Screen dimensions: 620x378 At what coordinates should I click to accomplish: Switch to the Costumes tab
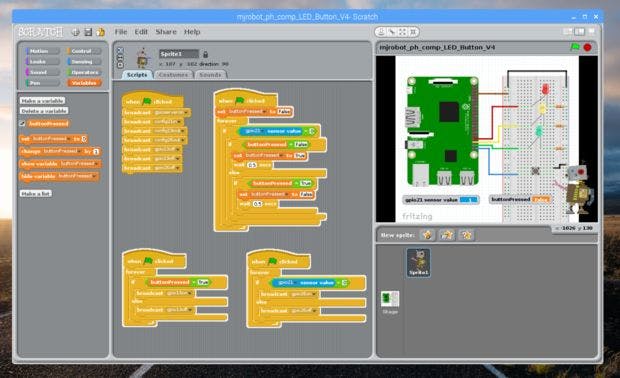coord(173,74)
